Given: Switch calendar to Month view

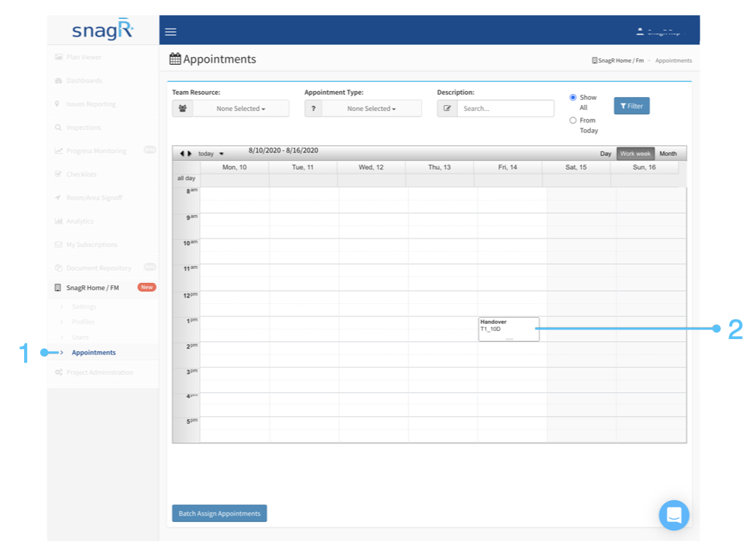Looking at the screenshot, I should [x=668, y=154].
